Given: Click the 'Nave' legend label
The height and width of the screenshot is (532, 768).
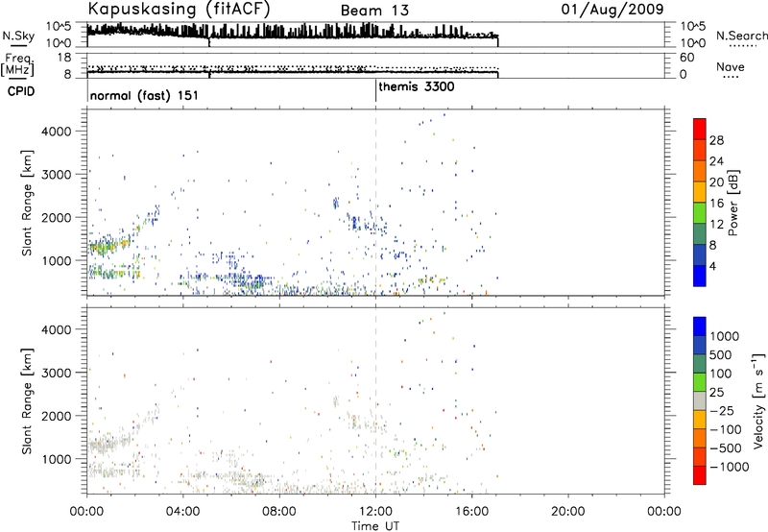Looking at the screenshot, I should coord(730,66).
